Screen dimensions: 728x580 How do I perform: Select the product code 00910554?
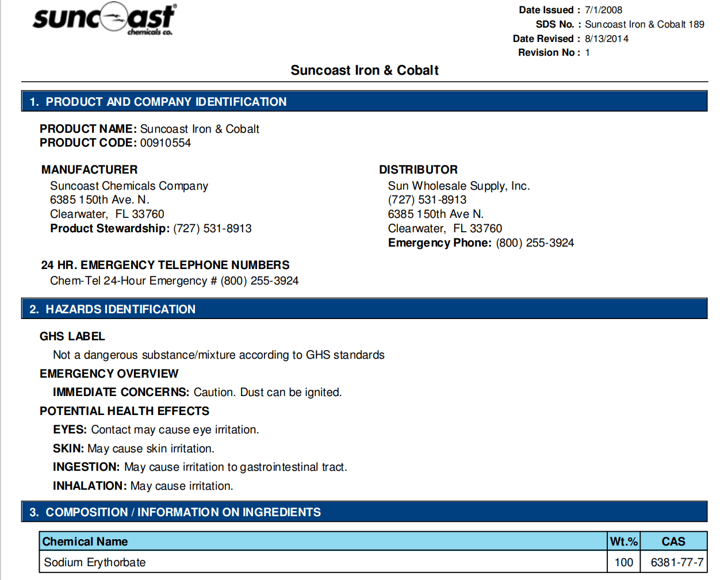[x=166, y=143]
